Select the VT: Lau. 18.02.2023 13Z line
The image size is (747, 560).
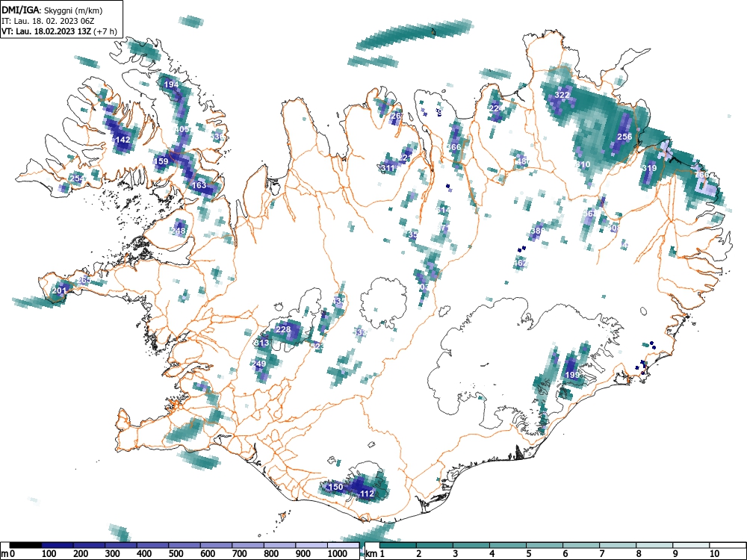click(59, 31)
